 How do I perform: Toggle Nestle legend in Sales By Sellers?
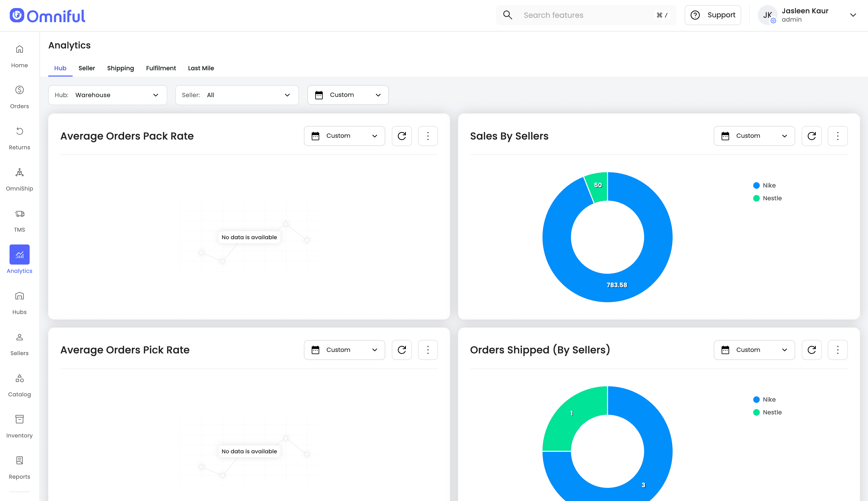point(767,198)
